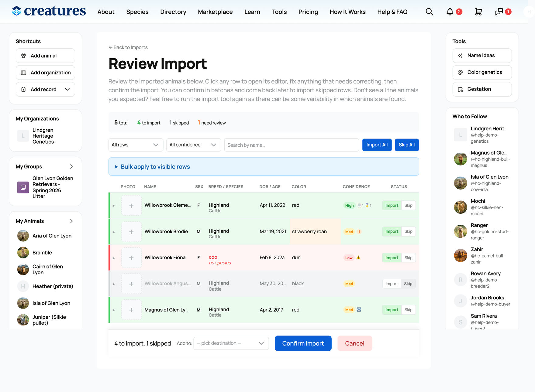The height and width of the screenshot is (392, 535).
Task: Click the Import All button
Action: (x=377, y=145)
